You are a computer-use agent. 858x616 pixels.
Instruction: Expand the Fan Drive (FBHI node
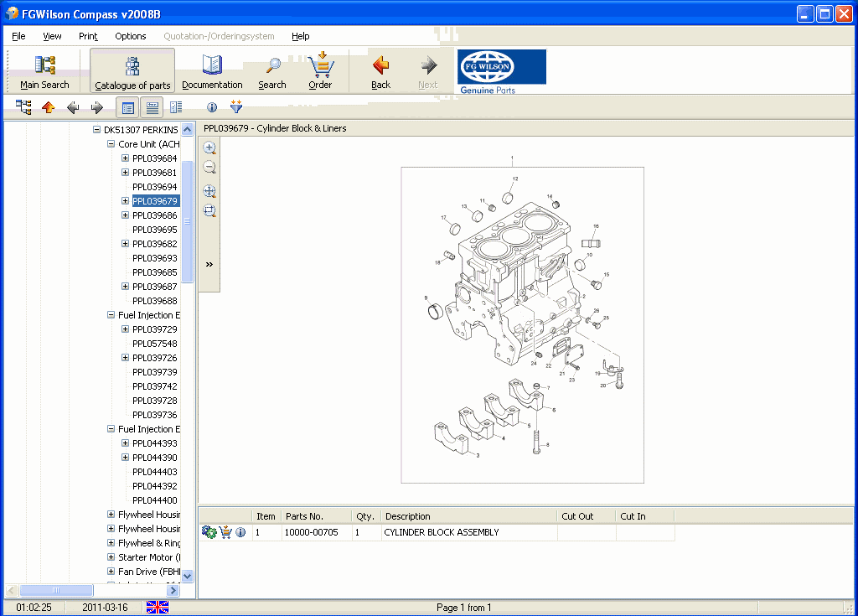point(111,571)
